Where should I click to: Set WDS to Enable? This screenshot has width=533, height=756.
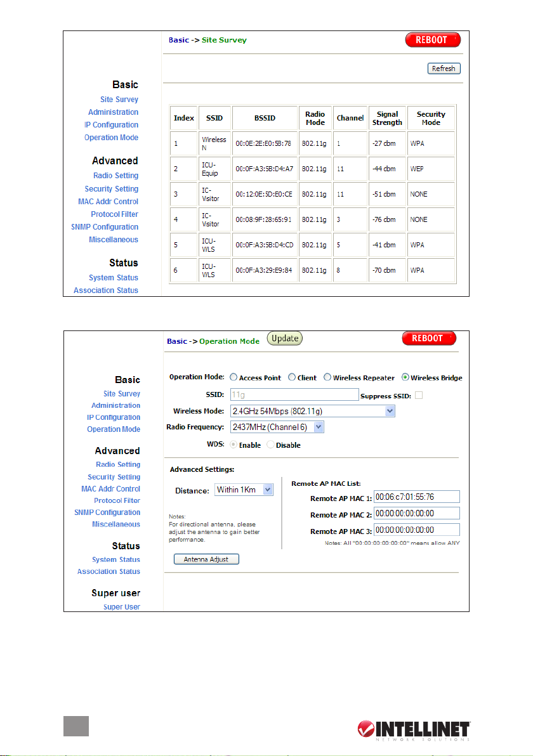click(234, 445)
